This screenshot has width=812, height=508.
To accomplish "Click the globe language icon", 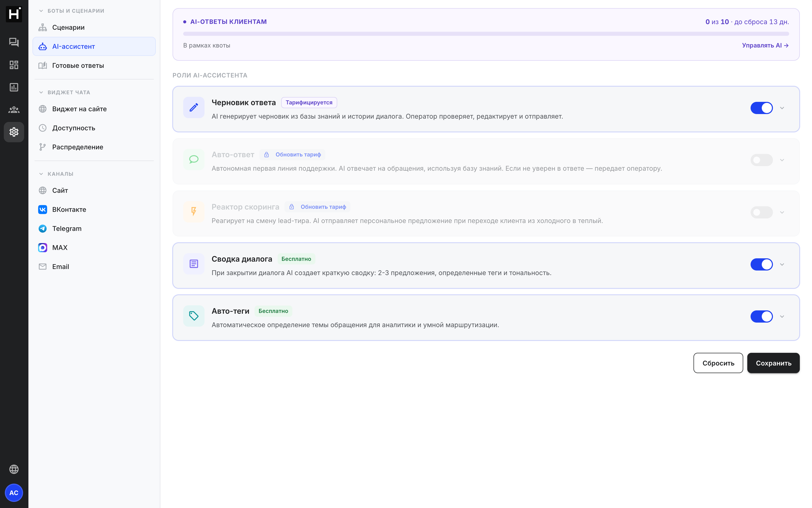I will click(x=14, y=469).
